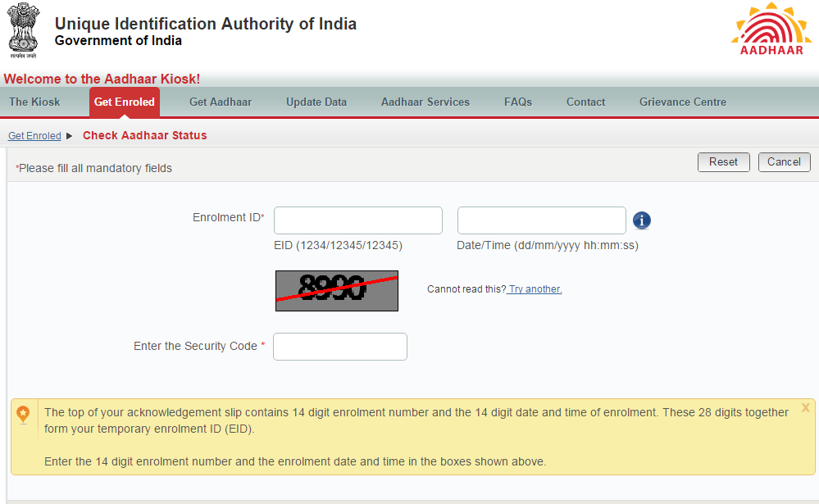Click the location pin icon in the yellow tip
The width and height of the screenshot is (819, 504).
(x=23, y=415)
